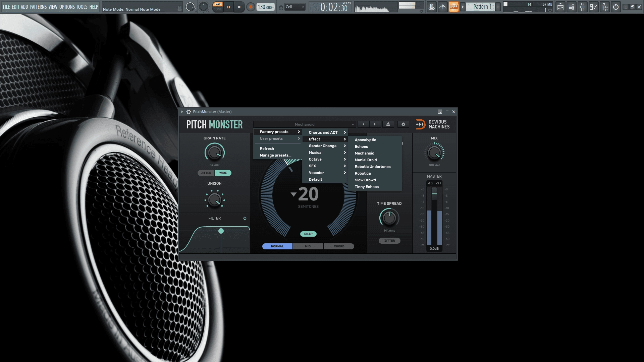Open the PitchMonster window options arrow
Viewport: 644px width, 362px height.
point(182,112)
